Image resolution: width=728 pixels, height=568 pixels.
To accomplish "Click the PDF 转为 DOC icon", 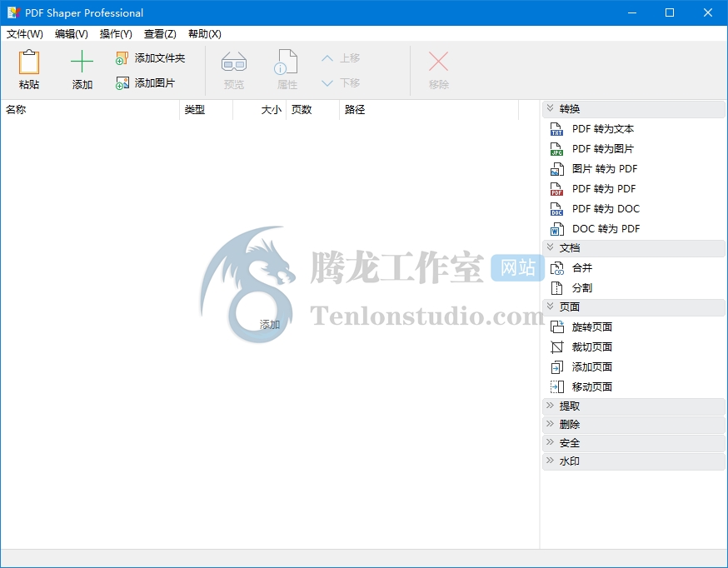I will [x=556, y=209].
